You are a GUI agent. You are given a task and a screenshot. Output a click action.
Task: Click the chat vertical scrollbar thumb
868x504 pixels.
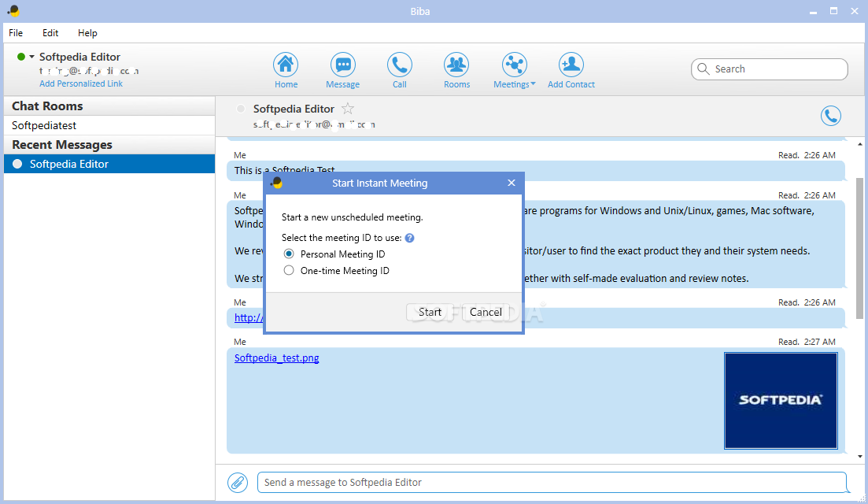point(859,248)
